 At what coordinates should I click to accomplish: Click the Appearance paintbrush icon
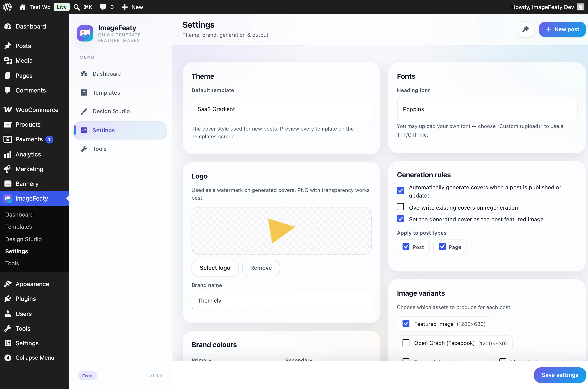pos(8,284)
